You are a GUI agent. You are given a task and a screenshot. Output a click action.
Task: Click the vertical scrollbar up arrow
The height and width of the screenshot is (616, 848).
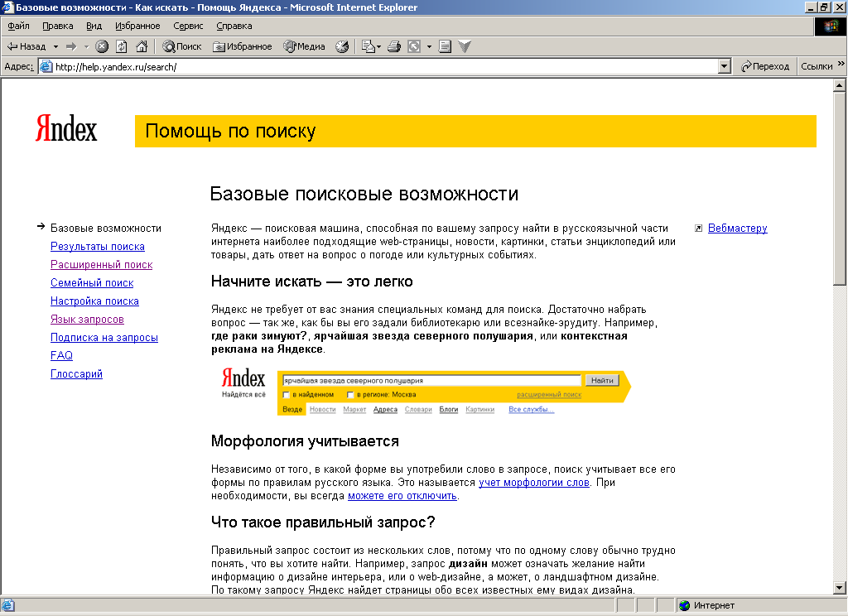[840, 85]
